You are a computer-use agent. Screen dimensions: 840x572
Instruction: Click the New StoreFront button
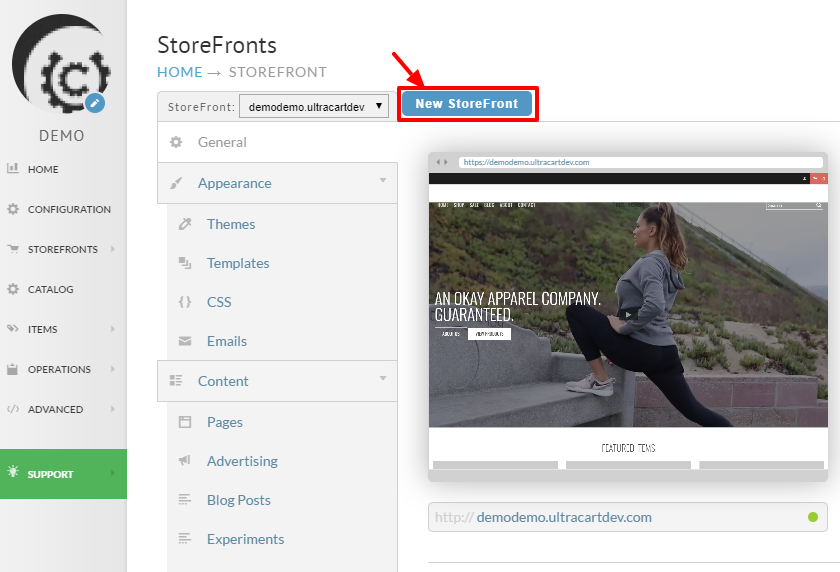click(467, 103)
